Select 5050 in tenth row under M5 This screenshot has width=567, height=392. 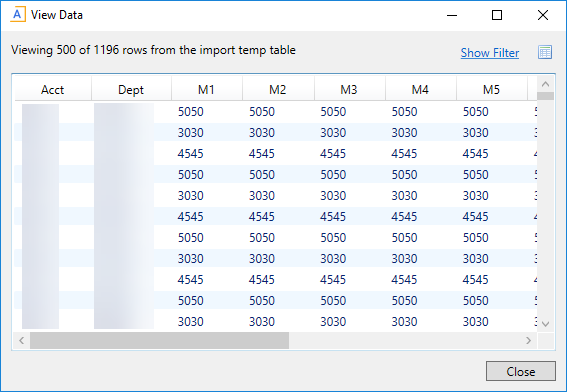[476, 301]
